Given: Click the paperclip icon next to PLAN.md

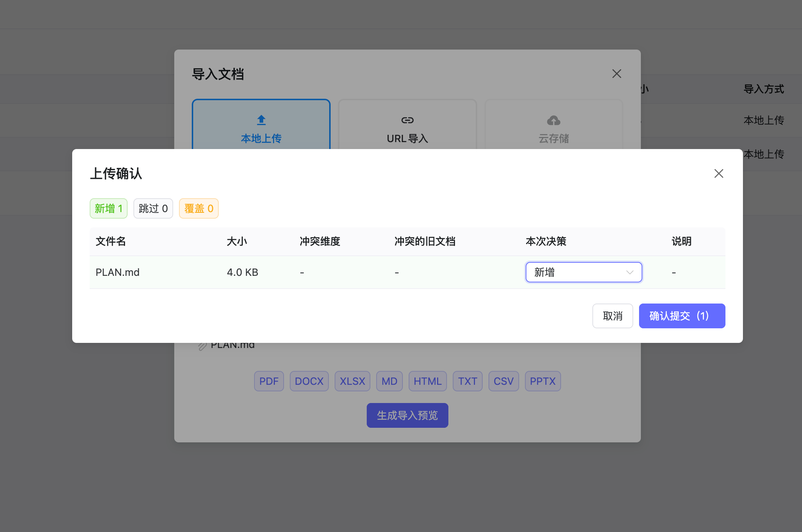Looking at the screenshot, I should tap(202, 346).
